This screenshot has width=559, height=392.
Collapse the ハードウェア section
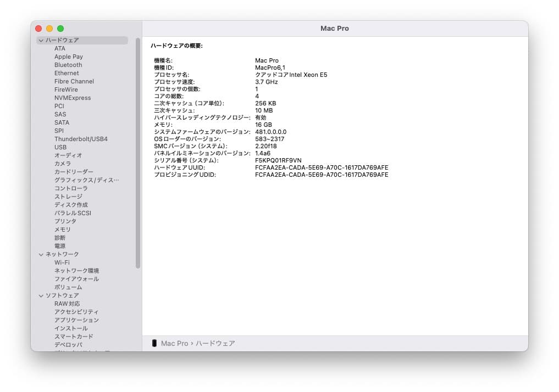tap(41, 40)
